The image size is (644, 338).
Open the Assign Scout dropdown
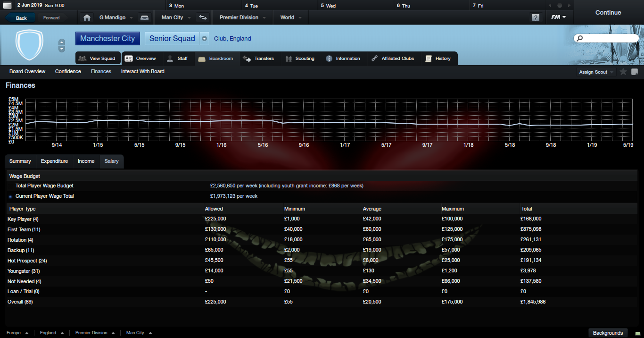point(596,72)
